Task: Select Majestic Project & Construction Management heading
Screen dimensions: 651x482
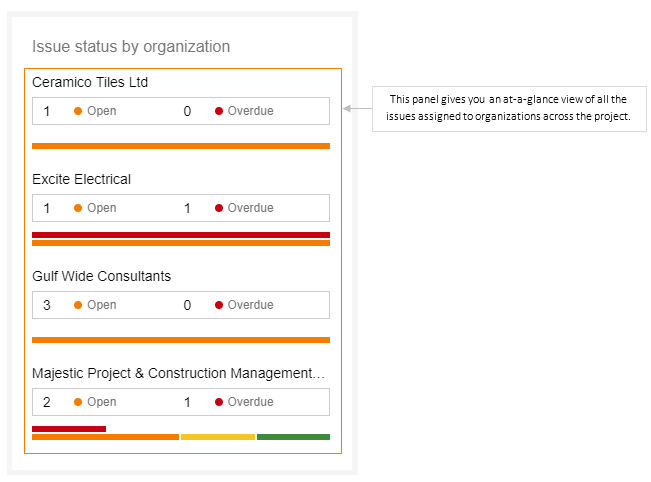Action: pyautogui.click(x=178, y=373)
